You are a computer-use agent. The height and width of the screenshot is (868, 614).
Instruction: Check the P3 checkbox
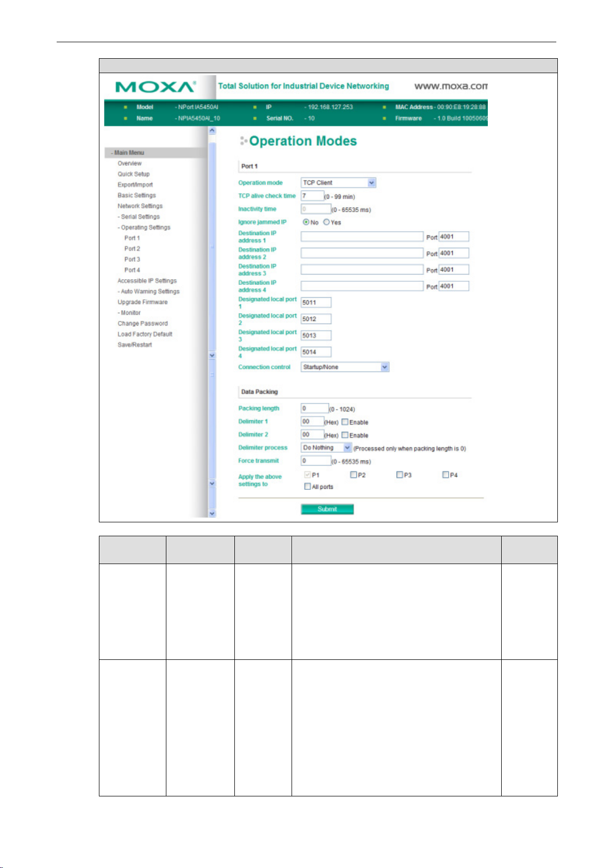(399, 475)
